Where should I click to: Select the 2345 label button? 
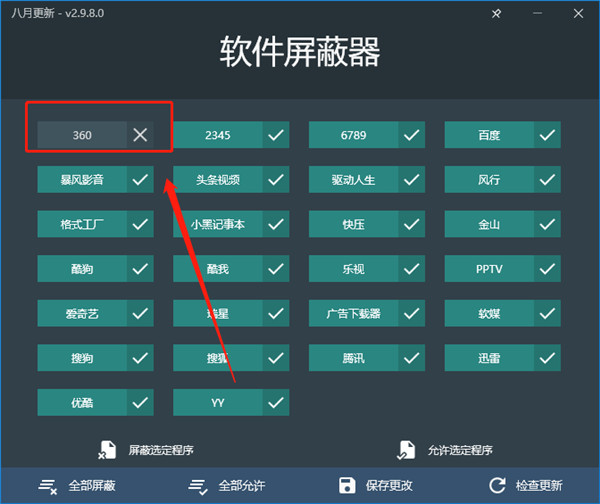[x=218, y=135]
